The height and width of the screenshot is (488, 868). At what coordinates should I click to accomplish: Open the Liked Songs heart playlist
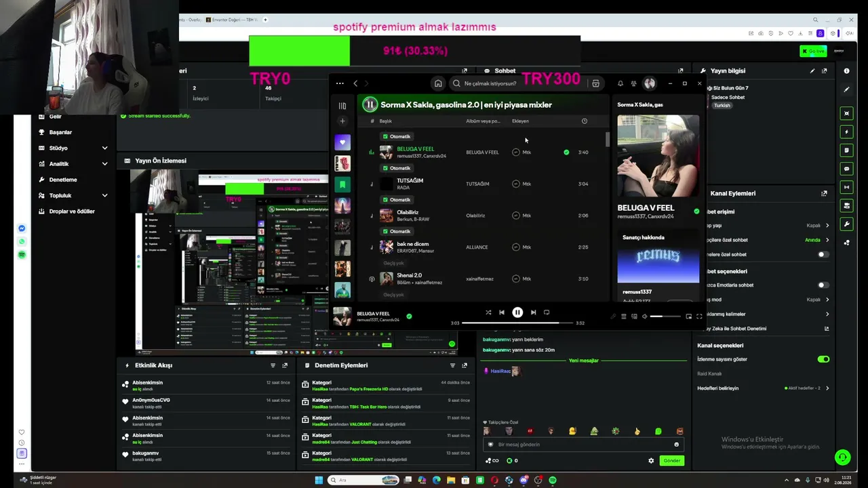point(342,142)
